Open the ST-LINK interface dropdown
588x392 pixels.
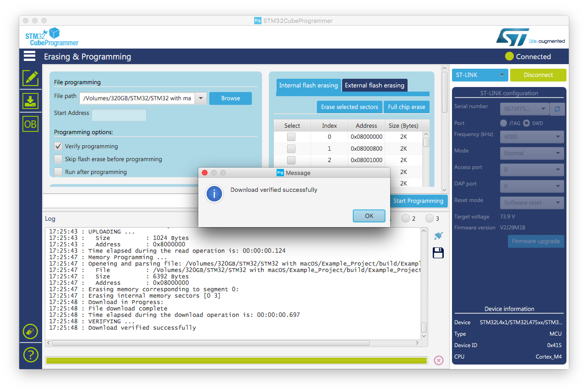click(x=480, y=75)
